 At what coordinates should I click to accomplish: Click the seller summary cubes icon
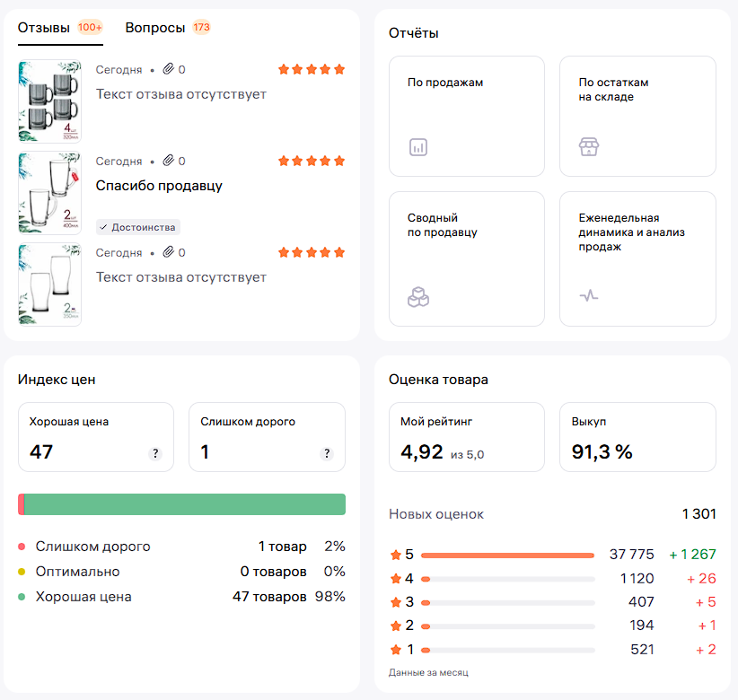coord(417,296)
